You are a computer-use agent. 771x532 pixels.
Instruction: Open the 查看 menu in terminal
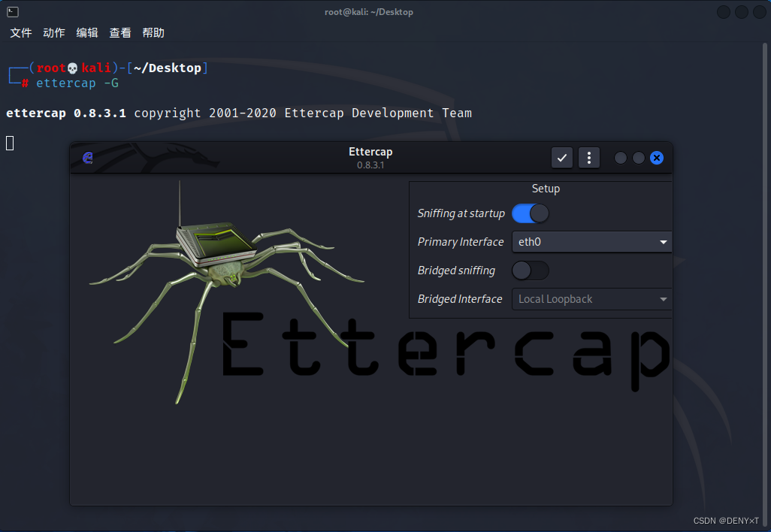(x=120, y=33)
